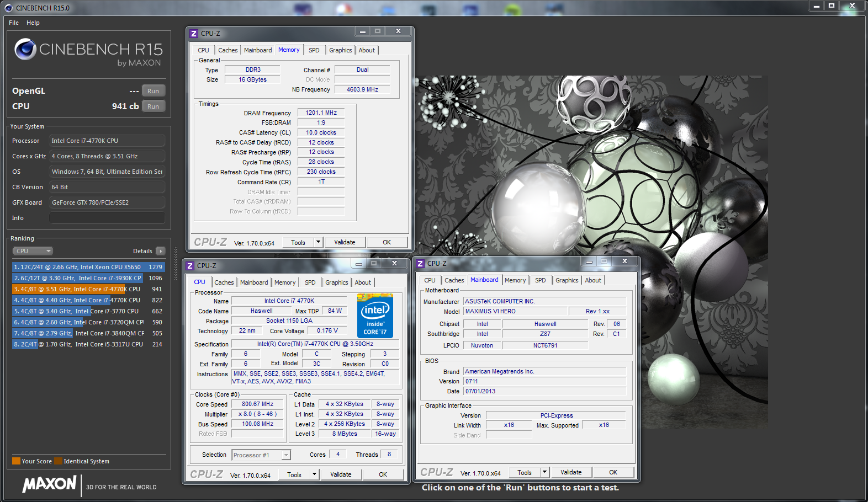Viewport: 868px width, 502px height.
Task: Switch to Graphics tab in Memory CPU-Z window
Action: [341, 50]
